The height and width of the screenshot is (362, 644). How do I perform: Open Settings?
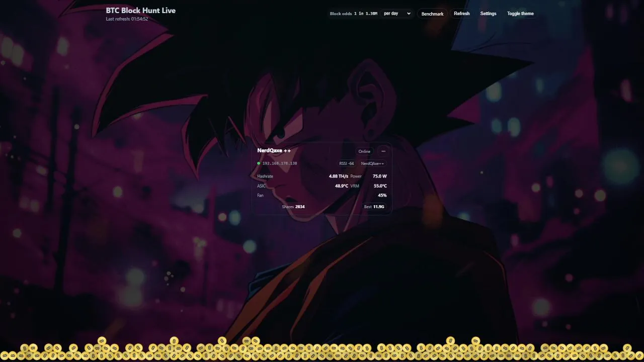coord(488,14)
